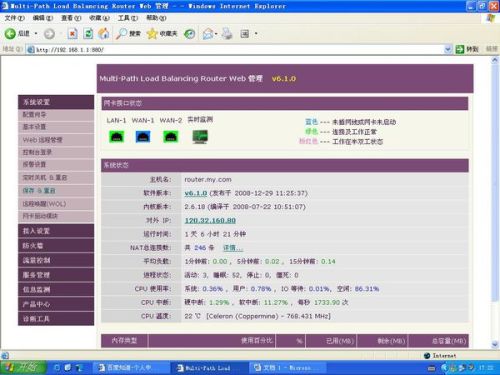Open the 查看 (View) menu
The image size is (500, 375).
click(71, 18)
